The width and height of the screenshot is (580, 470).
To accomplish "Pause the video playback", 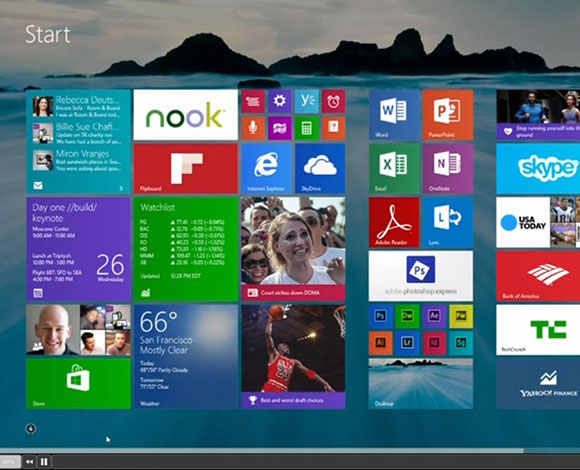I will pos(44,461).
